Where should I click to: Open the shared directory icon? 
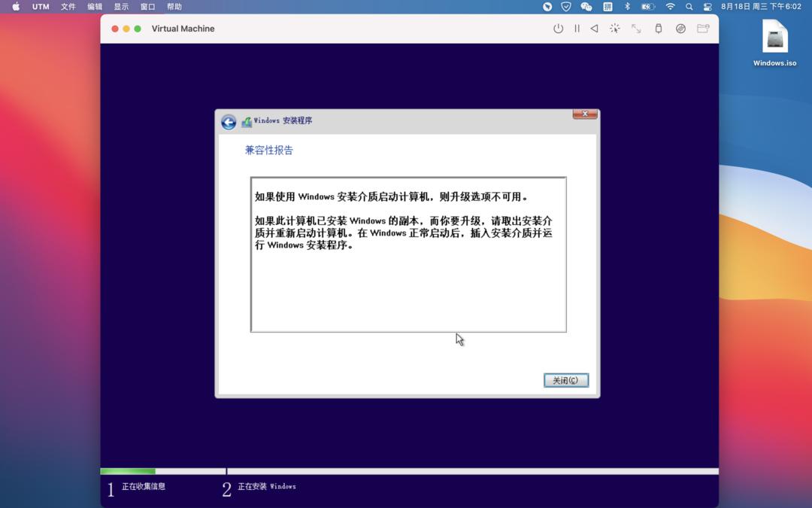[703, 28]
